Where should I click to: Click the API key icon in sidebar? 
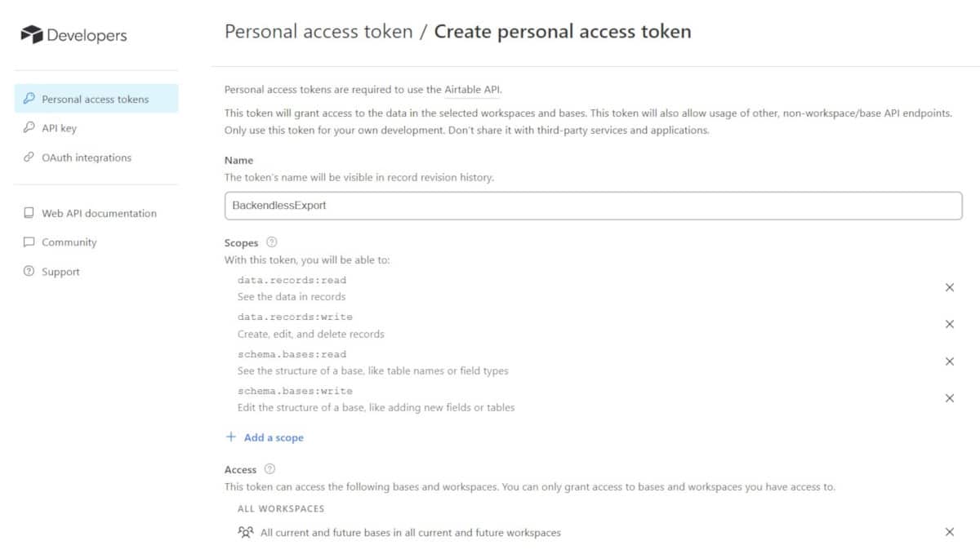click(x=29, y=128)
